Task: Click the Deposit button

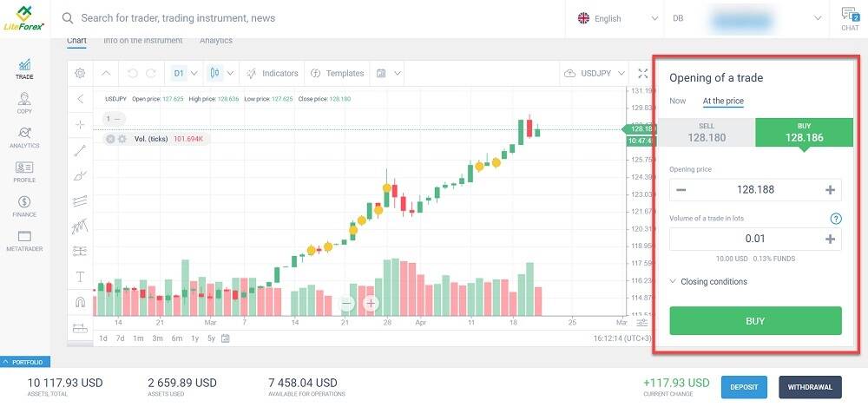Action: [744, 387]
